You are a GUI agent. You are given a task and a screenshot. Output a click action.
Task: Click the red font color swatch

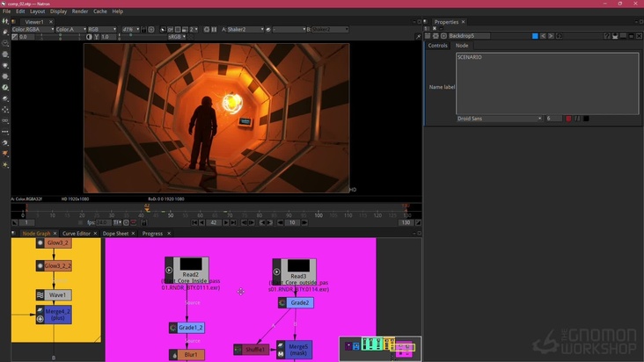568,119
